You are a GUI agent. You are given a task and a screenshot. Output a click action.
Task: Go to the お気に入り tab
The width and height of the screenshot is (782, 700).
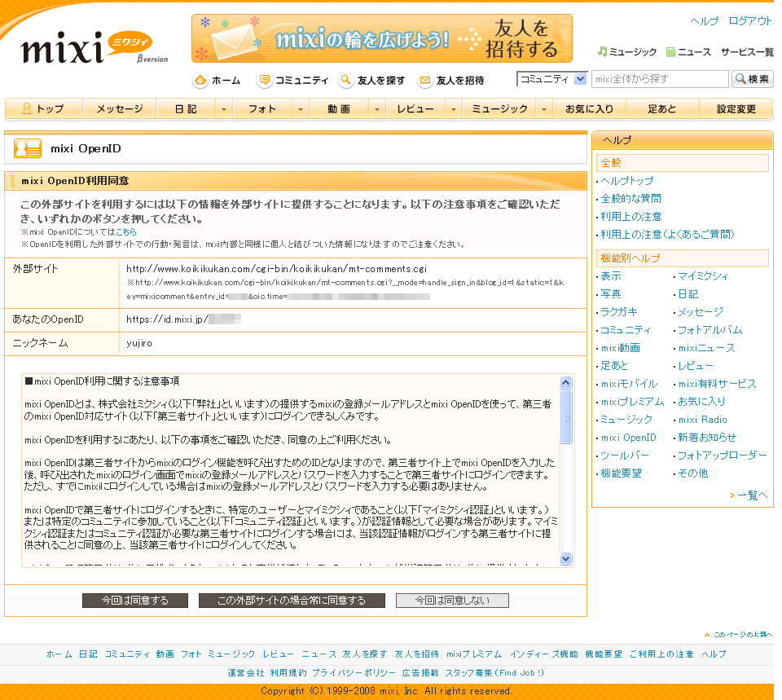(590, 108)
